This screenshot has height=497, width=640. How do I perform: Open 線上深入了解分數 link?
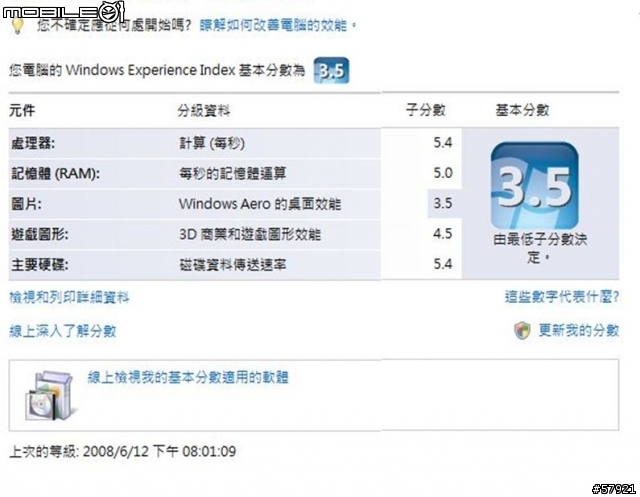[62, 331]
